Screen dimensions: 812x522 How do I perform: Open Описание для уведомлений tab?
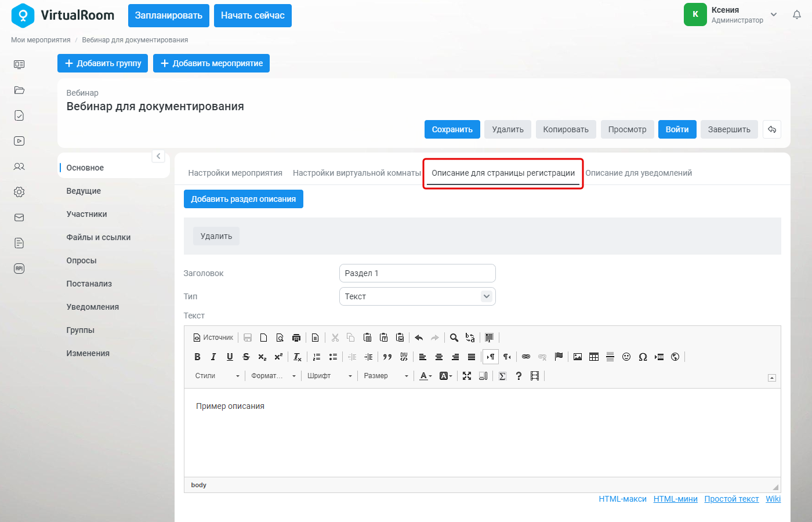[639, 173]
